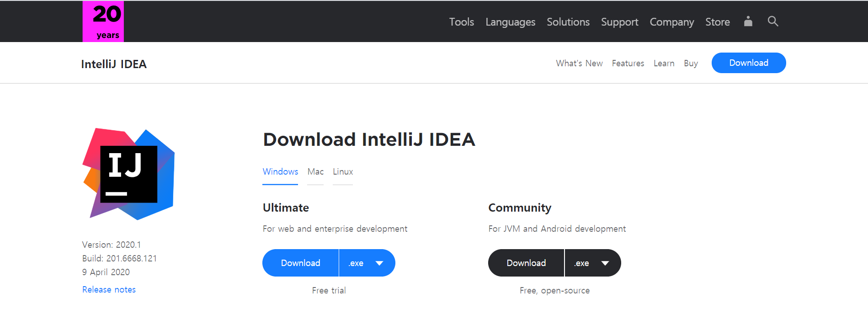
Task: Expand the Community .exe format dropdown
Action: pos(593,263)
